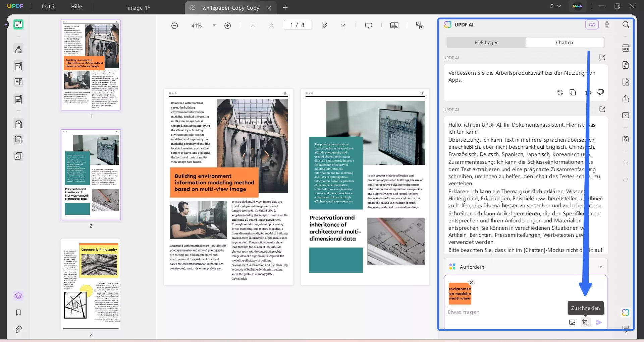Open the bookmark panel icon
The height and width of the screenshot is (342, 644).
(18, 313)
